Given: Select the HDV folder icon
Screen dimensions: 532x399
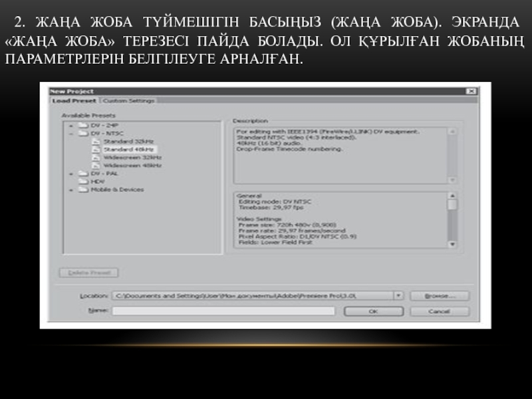Looking at the screenshot, I should tap(84, 182).
